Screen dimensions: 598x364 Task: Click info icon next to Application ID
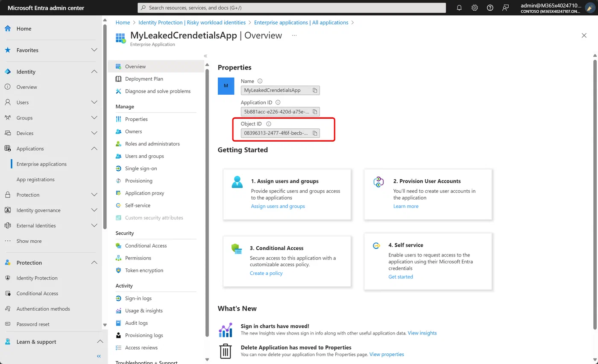click(278, 102)
